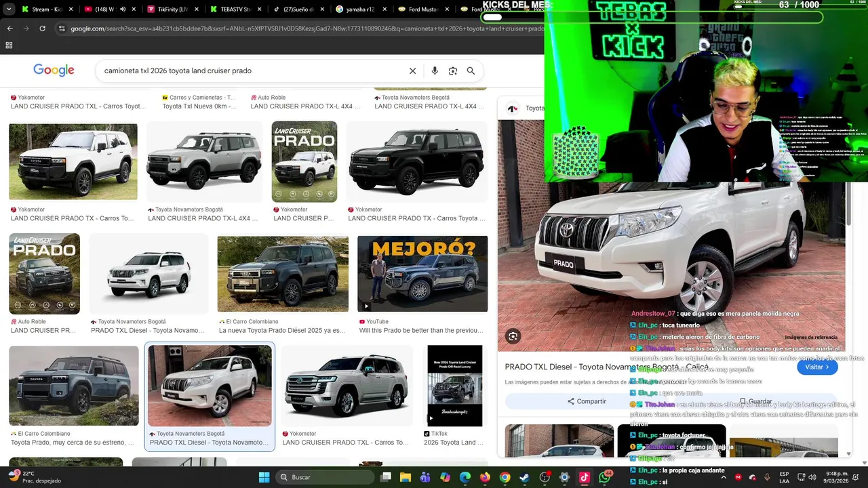Save the image with Guardar
The width and height of the screenshot is (868, 488).
click(x=755, y=401)
